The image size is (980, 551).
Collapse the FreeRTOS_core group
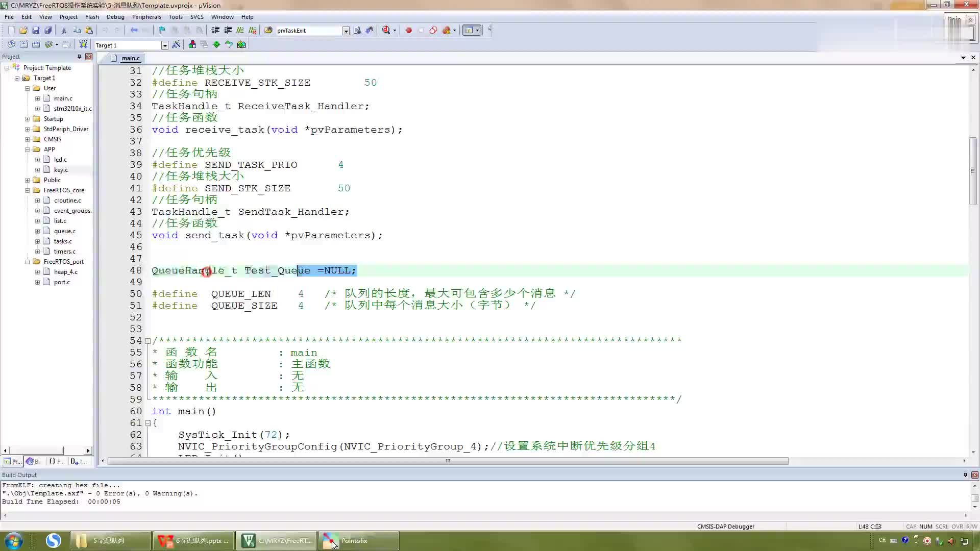pos(28,190)
